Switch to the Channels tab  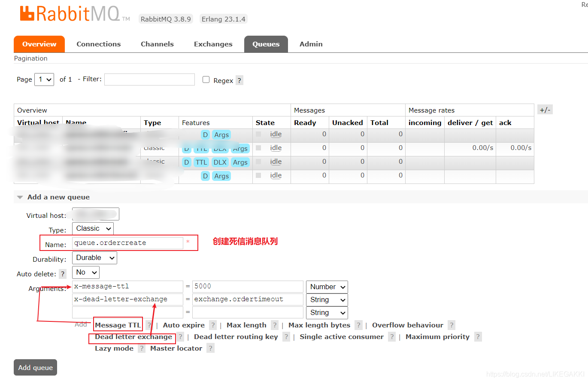tap(157, 44)
